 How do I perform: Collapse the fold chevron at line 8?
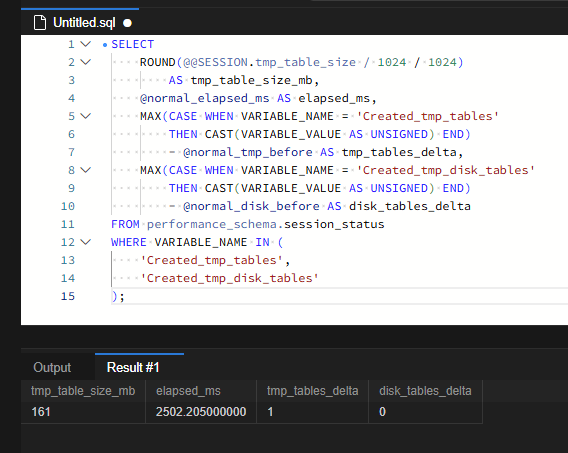tap(85, 170)
